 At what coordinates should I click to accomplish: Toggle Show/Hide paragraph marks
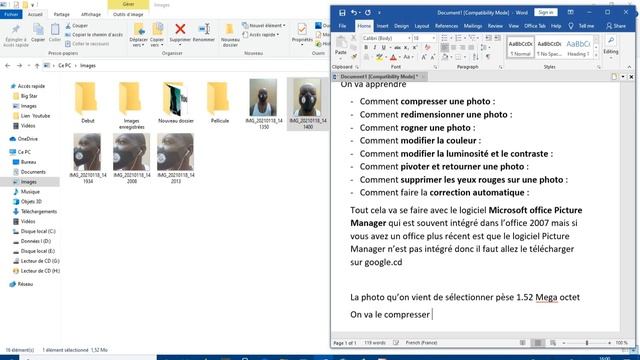(x=488, y=57)
